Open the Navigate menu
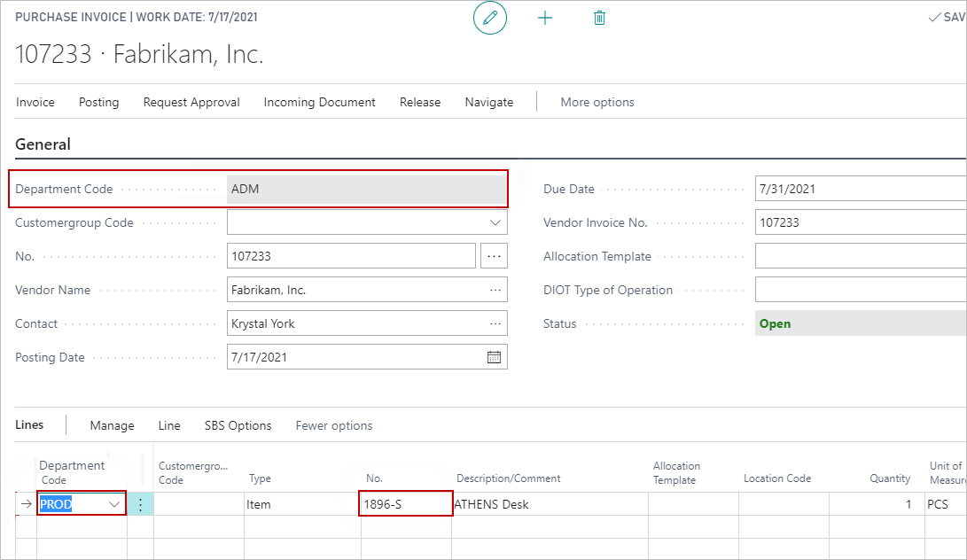This screenshot has width=967, height=560. point(488,102)
